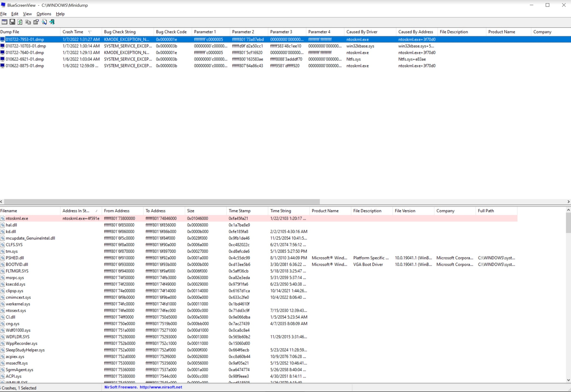Click VGA Boot Driver file description cell
The image size is (571, 392).
tap(368, 264)
